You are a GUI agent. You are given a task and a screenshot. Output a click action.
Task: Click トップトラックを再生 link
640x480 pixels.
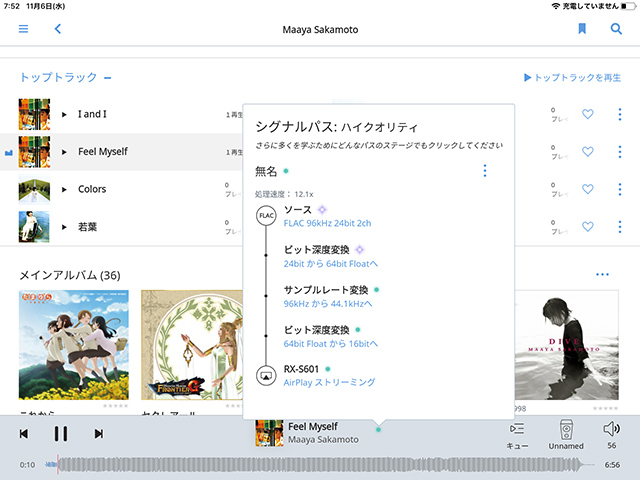(572, 78)
